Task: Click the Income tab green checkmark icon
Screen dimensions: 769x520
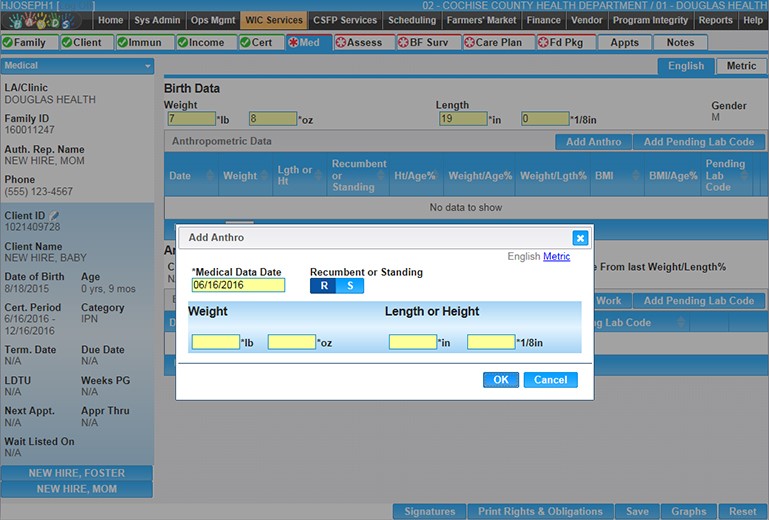Action: point(183,43)
